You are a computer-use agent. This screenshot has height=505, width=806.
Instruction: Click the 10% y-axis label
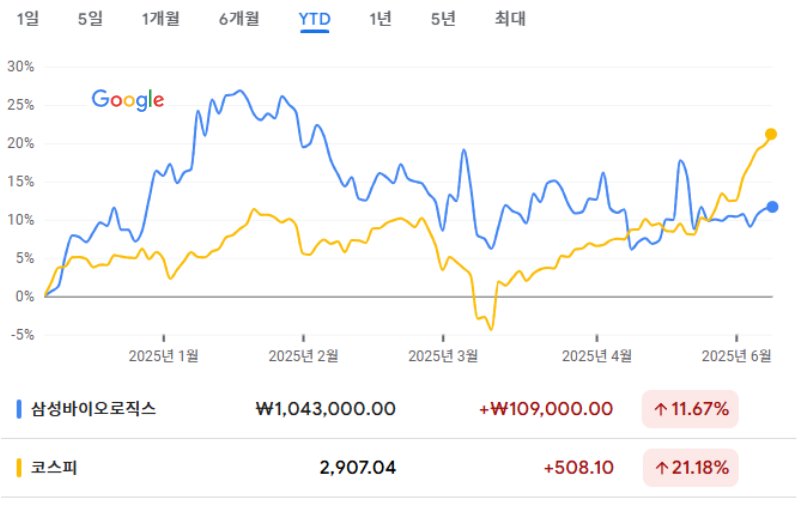(x=21, y=220)
